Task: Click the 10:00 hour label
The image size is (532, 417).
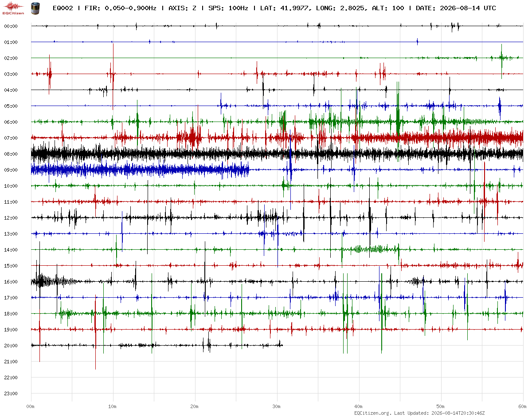Action: tap(11, 186)
